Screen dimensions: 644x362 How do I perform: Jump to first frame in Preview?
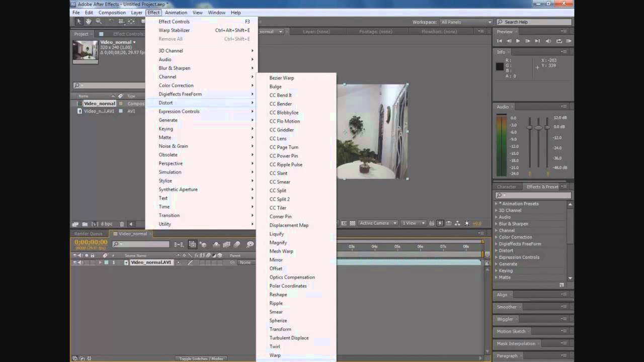500,41
